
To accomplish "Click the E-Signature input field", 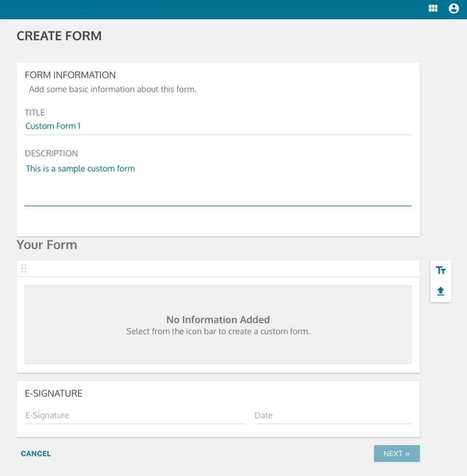I will (x=135, y=415).
